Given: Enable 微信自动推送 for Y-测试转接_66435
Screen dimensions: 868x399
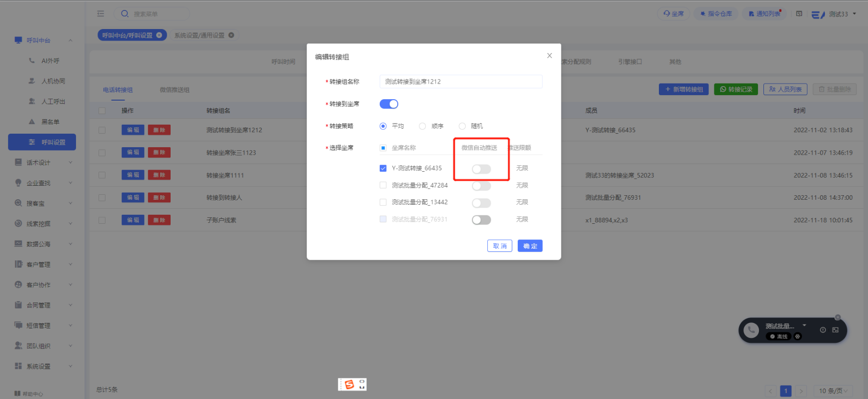Looking at the screenshot, I should 481,169.
